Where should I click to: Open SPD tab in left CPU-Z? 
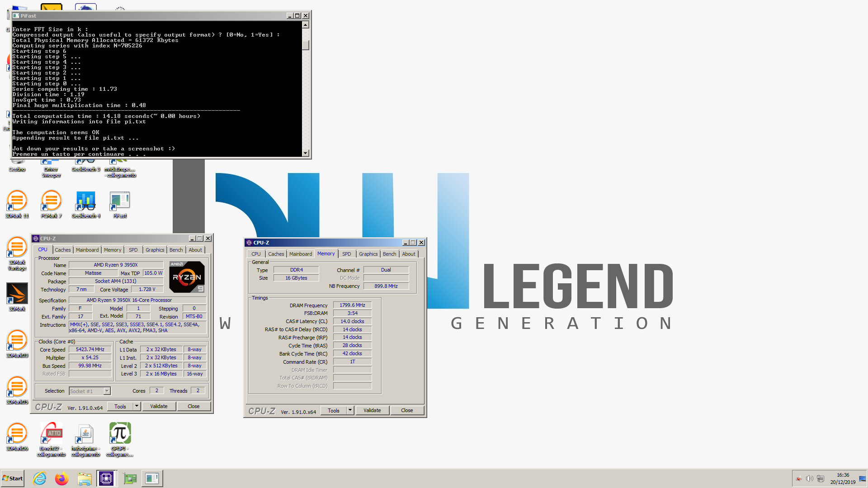pyautogui.click(x=133, y=250)
